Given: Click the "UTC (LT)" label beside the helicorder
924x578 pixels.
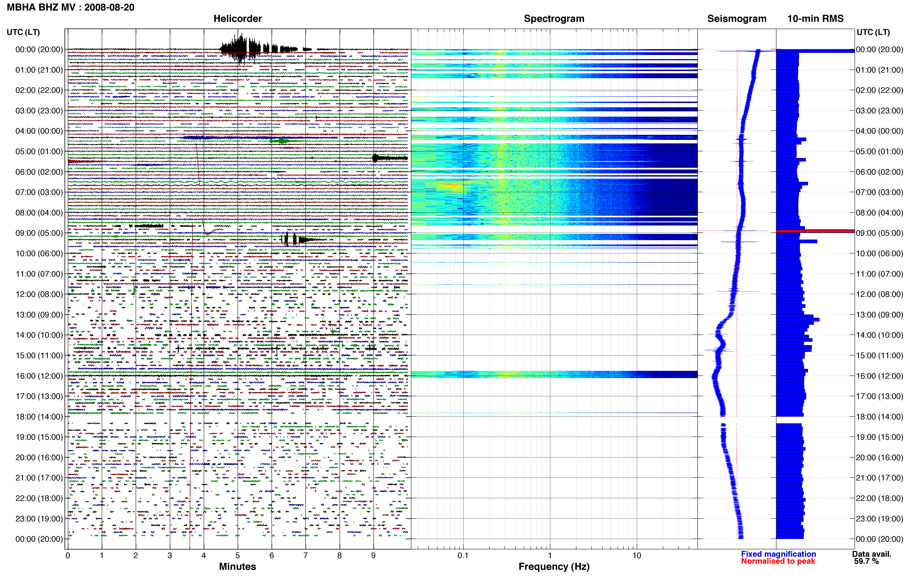Looking at the screenshot, I should [x=23, y=32].
